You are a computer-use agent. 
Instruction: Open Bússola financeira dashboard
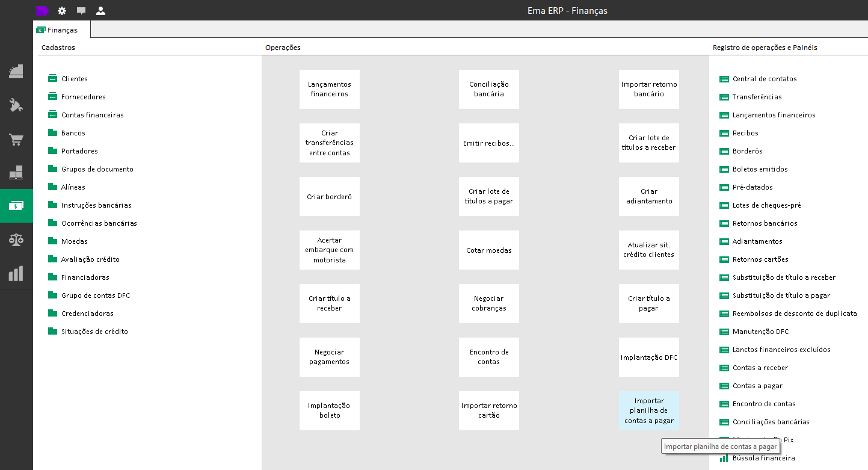point(763,458)
